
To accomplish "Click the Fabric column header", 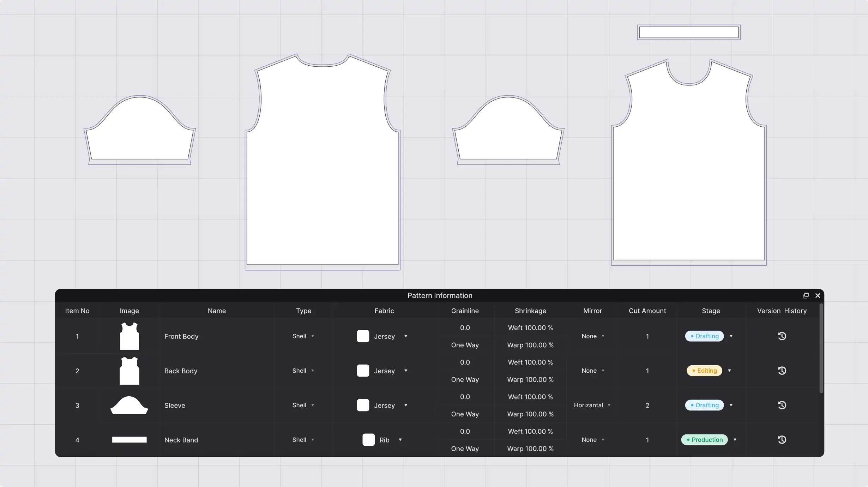I will click(384, 311).
